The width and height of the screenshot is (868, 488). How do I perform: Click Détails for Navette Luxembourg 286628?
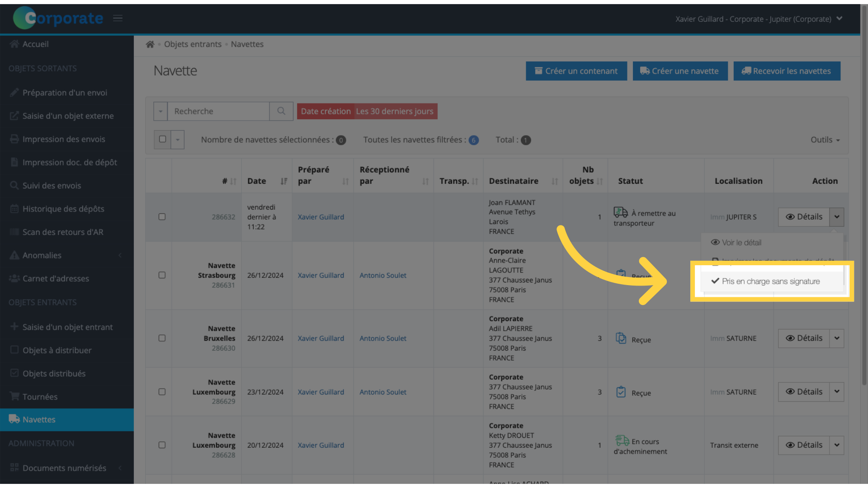(804, 445)
